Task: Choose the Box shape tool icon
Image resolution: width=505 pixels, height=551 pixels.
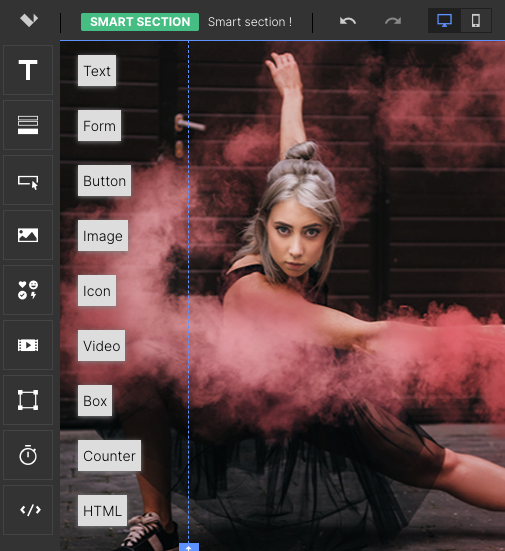Action: (x=28, y=400)
